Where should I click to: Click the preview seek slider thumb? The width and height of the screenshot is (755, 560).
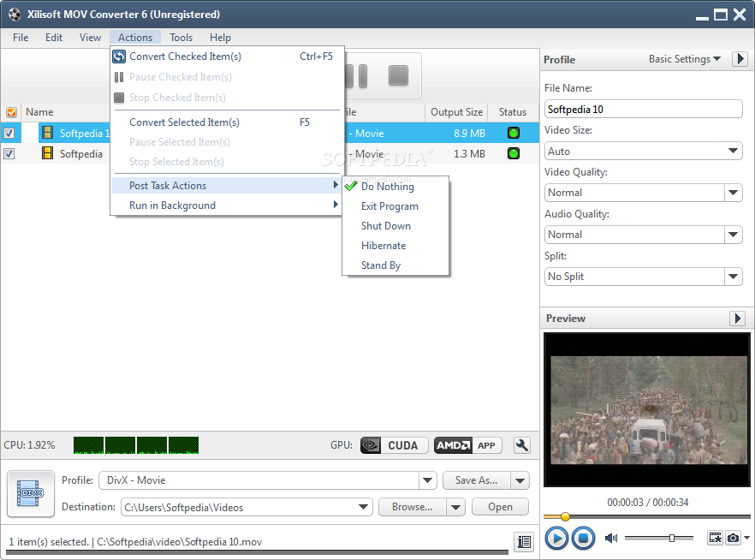click(565, 516)
